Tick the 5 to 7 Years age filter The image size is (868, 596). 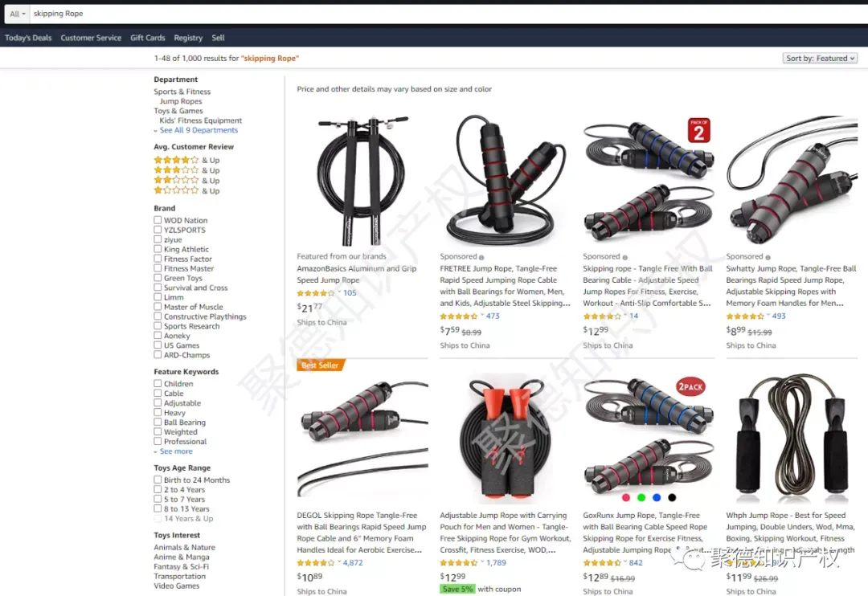tap(158, 499)
